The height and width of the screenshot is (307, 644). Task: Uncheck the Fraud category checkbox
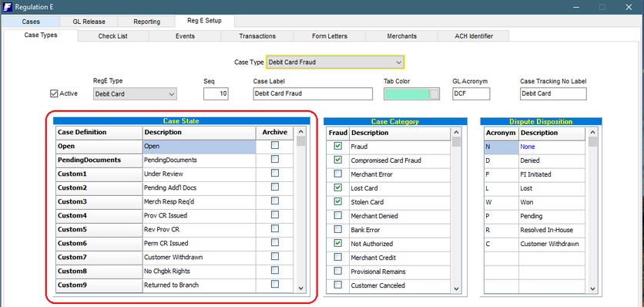[337, 146]
